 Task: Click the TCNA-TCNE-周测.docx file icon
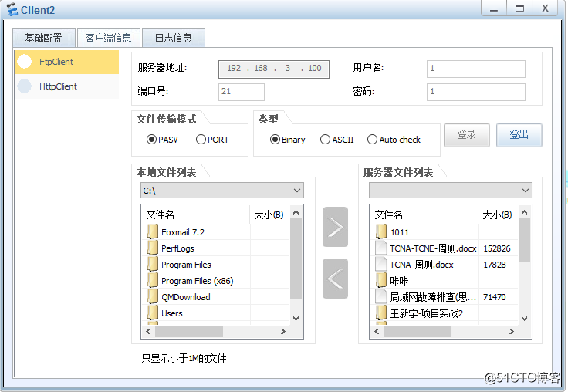381,248
